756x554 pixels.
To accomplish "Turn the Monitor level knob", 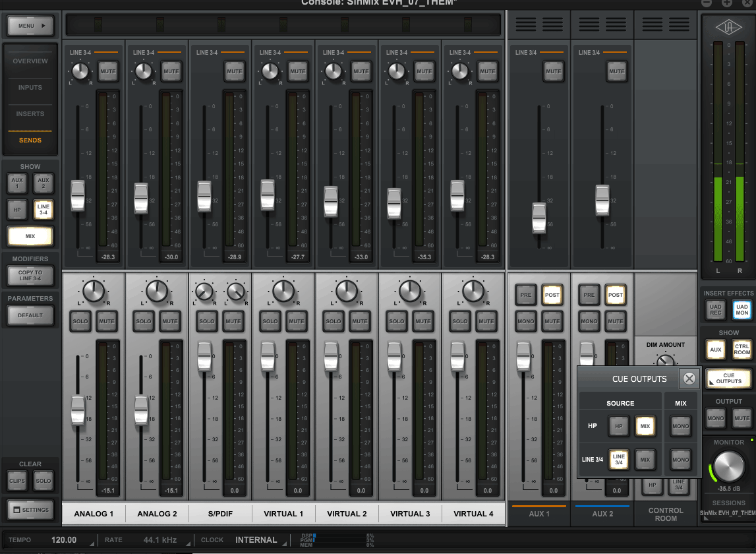I will tap(728, 466).
